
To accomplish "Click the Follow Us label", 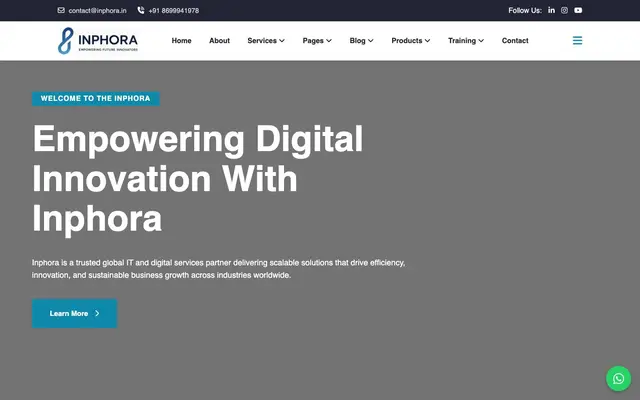I will pos(525,11).
